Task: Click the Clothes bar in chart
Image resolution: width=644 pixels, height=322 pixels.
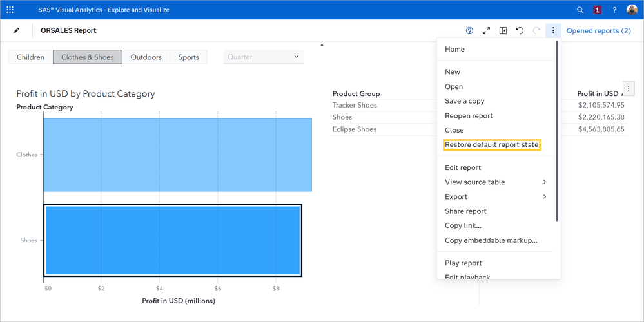Action: pyautogui.click(x=177, y=155)
